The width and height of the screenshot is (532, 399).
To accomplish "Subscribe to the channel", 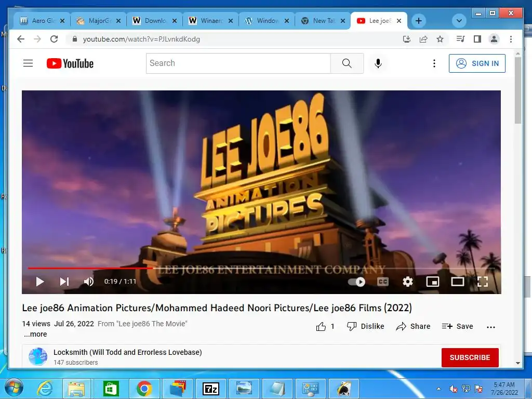I will point(470,357).
